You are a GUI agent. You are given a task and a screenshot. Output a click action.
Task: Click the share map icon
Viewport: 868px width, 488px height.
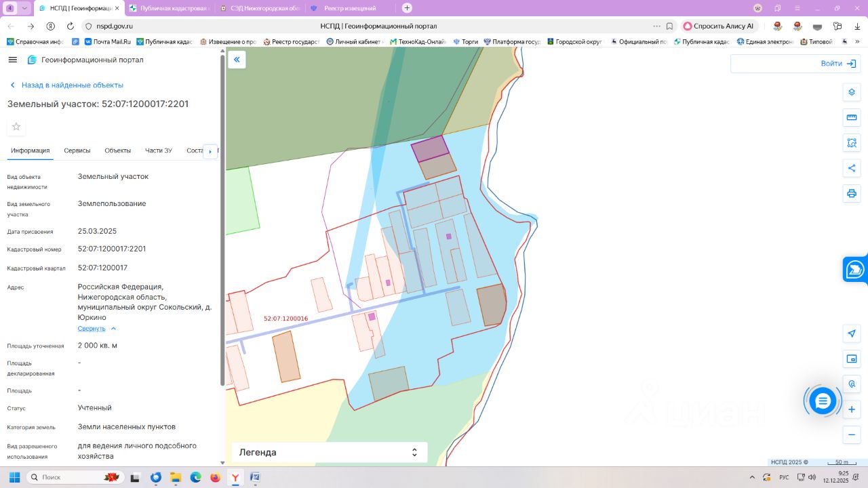coord(852,168)
